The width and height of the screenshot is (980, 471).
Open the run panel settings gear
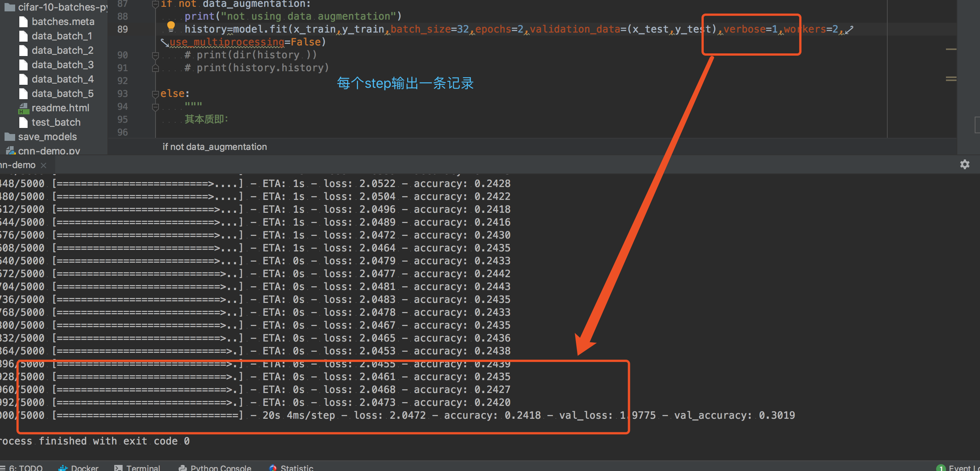click(964, 164)
